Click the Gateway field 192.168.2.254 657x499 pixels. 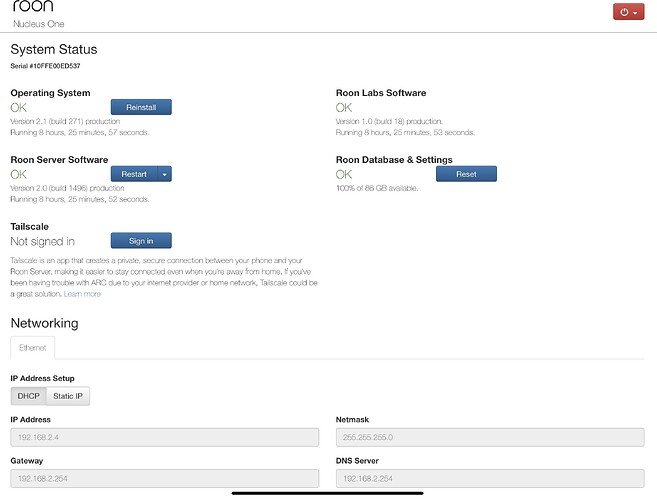(x=165, y=478)
